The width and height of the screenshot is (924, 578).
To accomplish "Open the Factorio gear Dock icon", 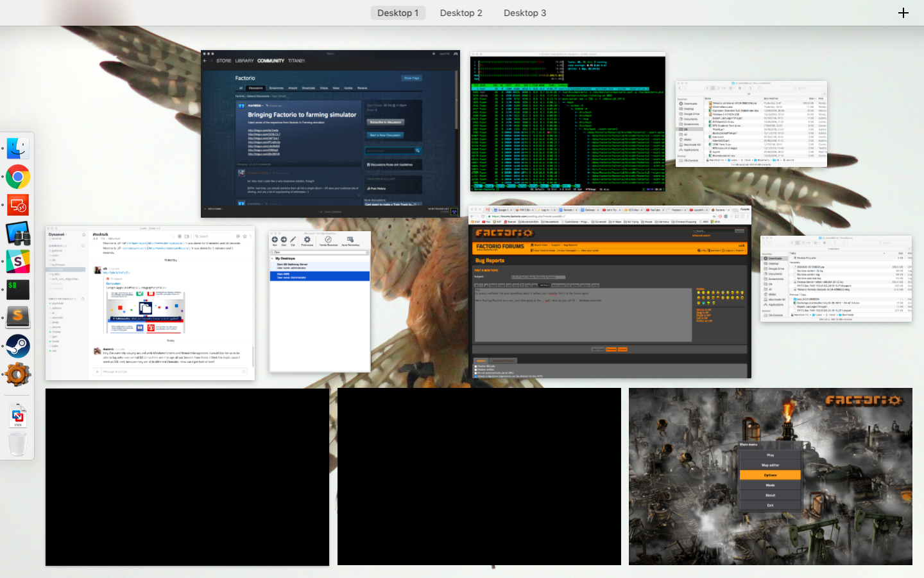I will [18, 374].
